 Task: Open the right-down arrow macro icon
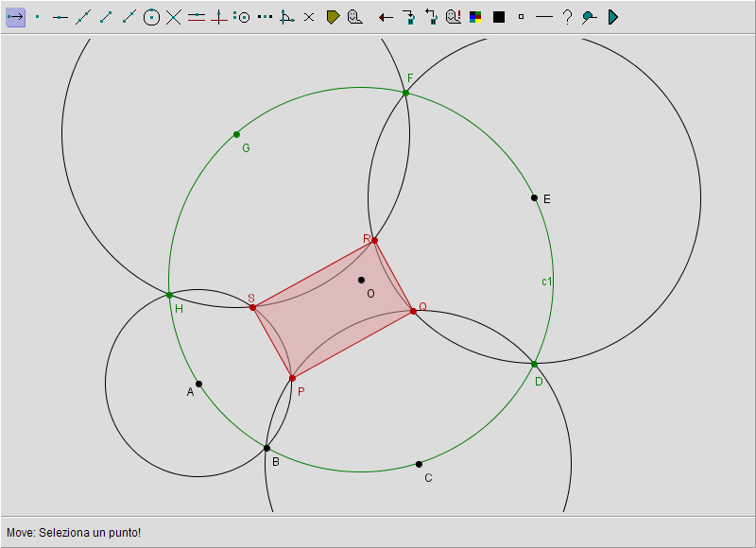[409, 17]
